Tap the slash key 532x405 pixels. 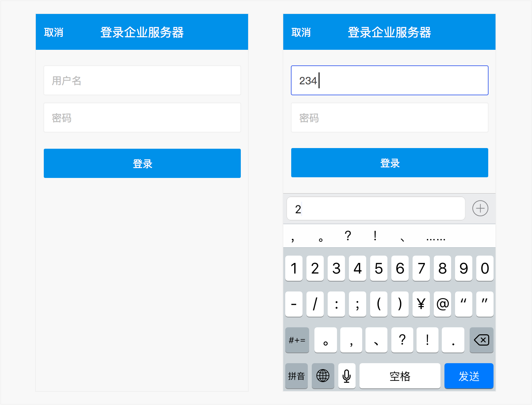(315, 304)
